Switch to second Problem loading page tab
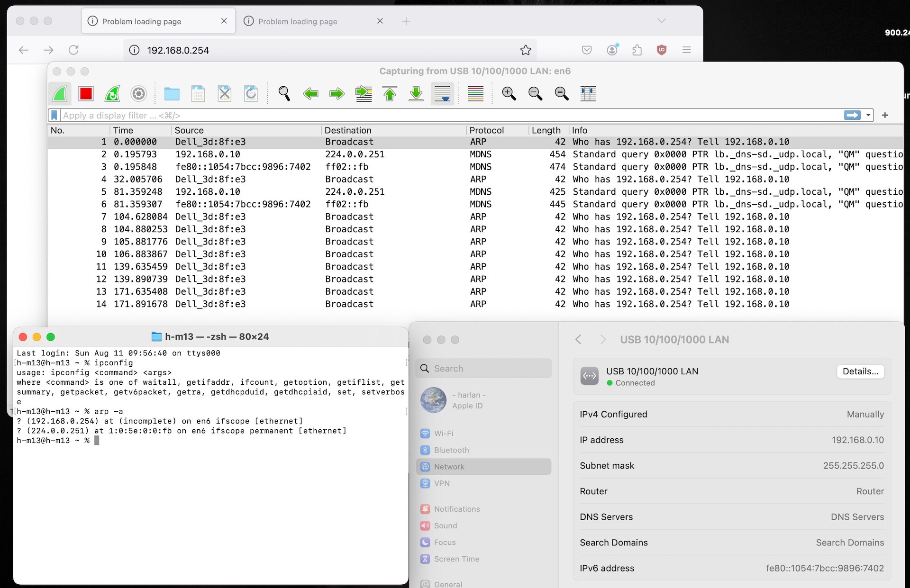The height and width of the screenshot is (588, 910). [298, 21]
